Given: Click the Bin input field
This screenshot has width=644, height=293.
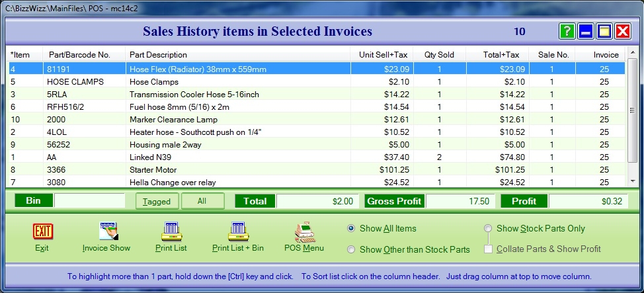Looking at the screenshot, I should [89, 201].
